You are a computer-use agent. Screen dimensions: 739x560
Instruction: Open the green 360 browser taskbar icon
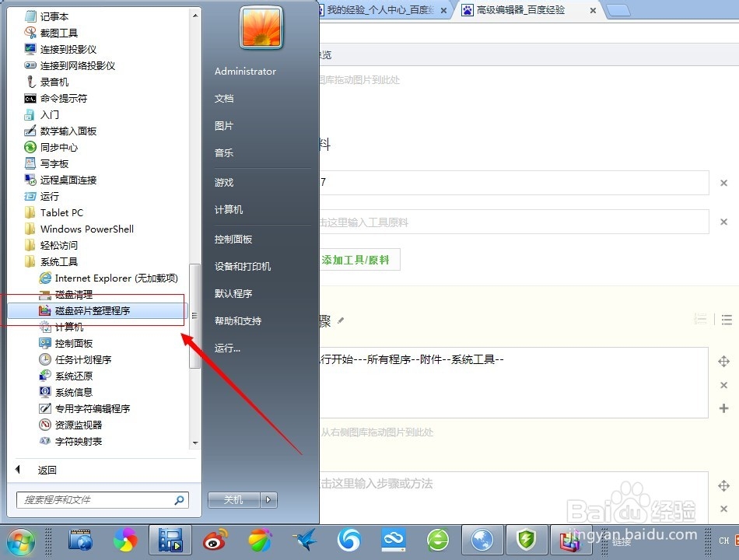[438, 541]
